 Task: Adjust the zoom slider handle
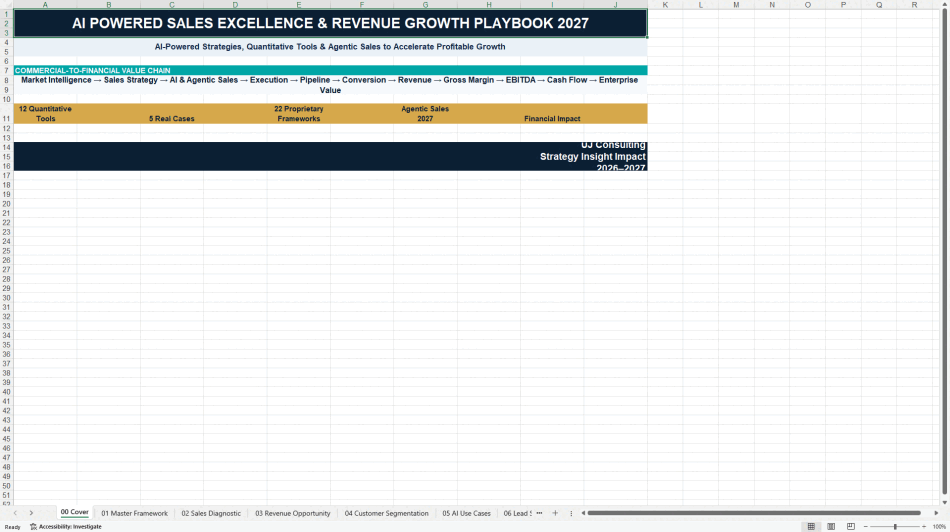895,527
